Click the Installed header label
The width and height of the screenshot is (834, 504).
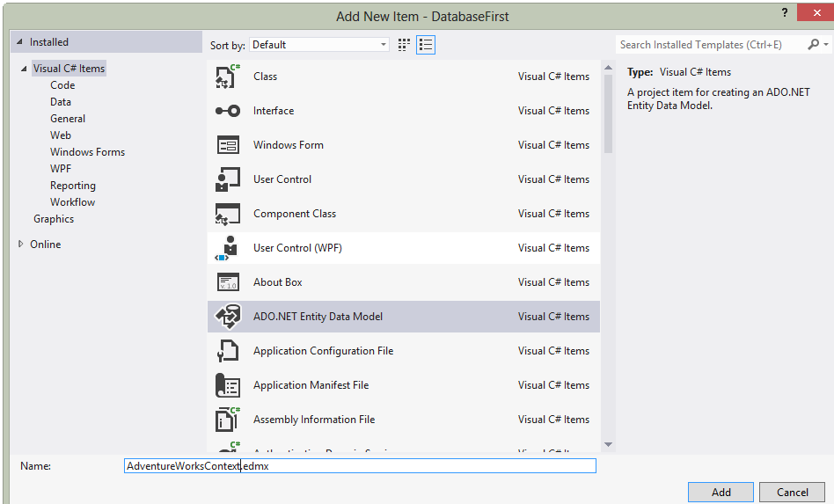(x=49, y=41)
